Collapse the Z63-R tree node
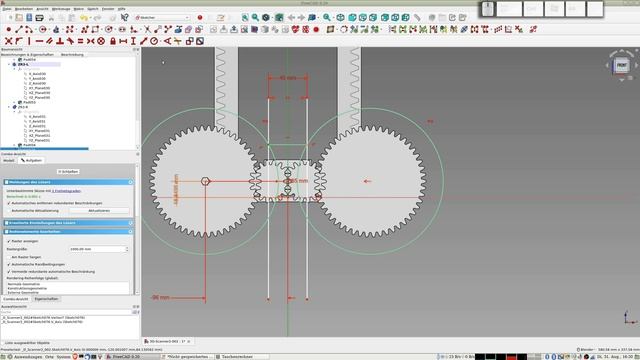The image size is (640, 360). tap(9, 107)
